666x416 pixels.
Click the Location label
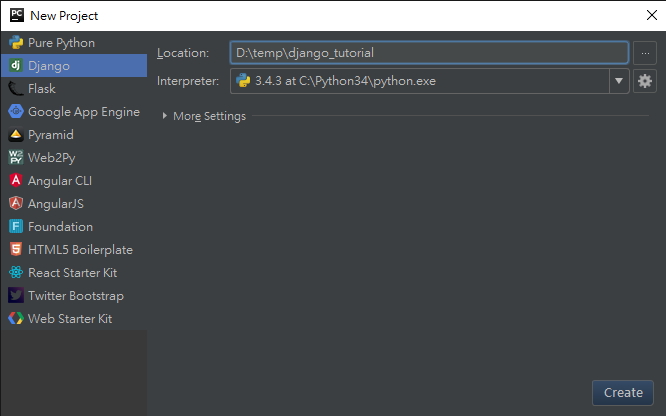click(183, 53)
